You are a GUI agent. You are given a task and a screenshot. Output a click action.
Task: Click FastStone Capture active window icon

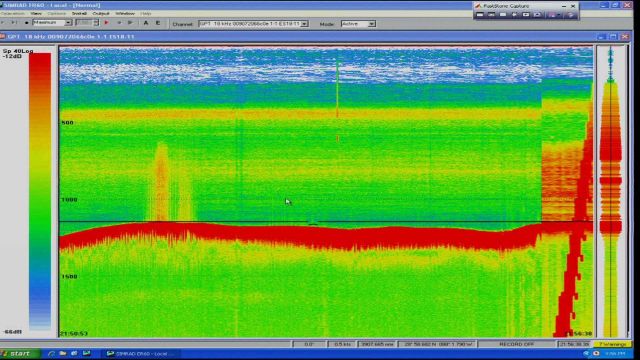click(480, 14)
